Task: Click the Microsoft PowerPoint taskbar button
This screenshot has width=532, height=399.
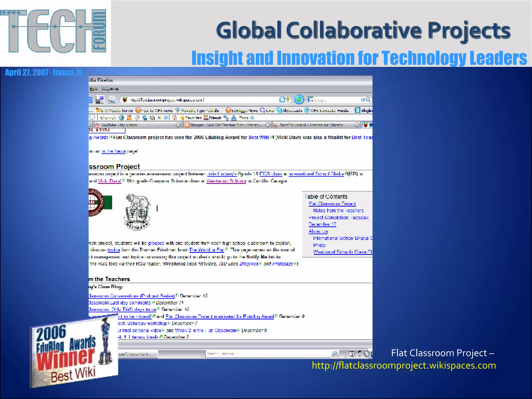Action: tap(138, 354)
